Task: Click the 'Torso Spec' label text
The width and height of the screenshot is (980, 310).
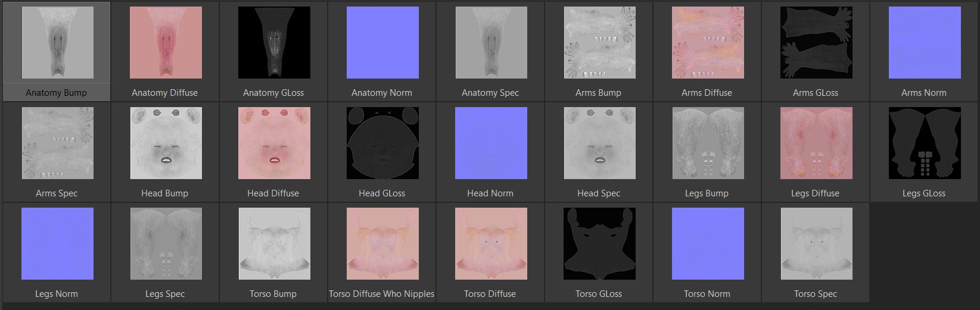Action: coord(816,294)
